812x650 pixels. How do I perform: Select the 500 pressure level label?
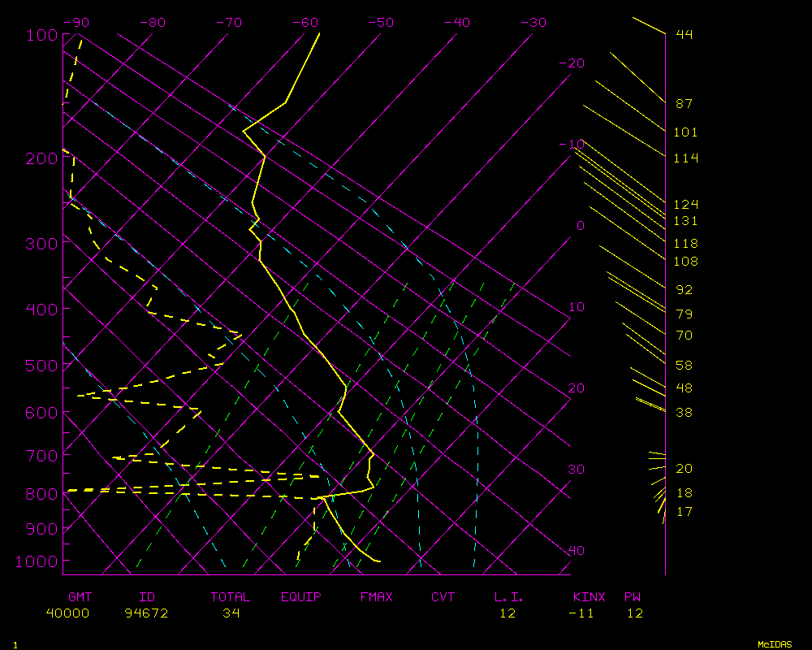coord(41,366)
